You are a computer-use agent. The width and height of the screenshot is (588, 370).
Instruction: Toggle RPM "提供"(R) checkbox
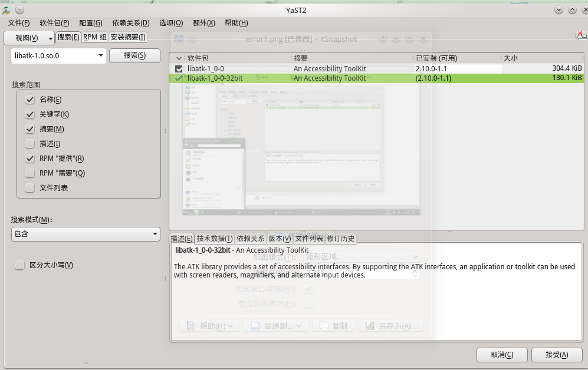tap(29, 158)
